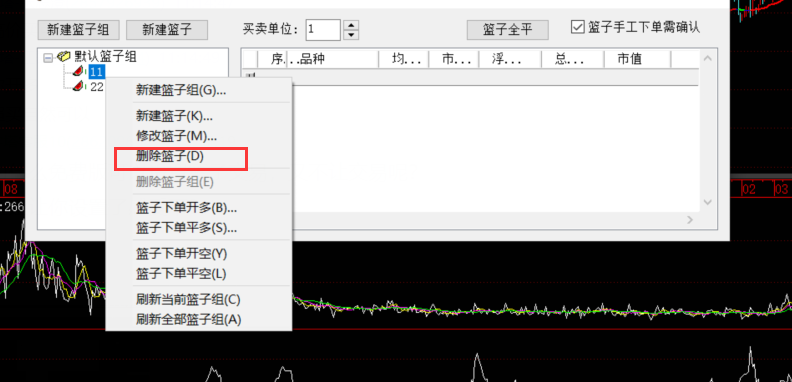Click the 08 date marker on chart
Viewport: 792px width, 382px height.
[11, 190]
